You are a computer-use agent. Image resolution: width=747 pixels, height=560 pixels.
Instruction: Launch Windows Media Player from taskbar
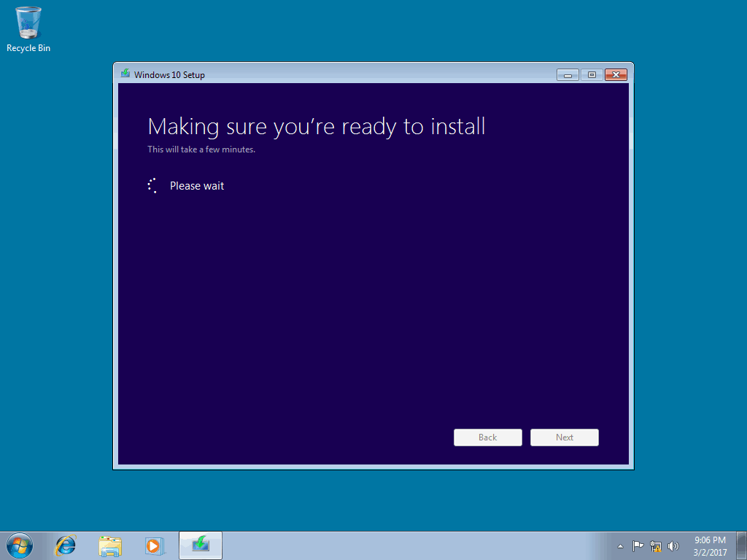[155, 545]
